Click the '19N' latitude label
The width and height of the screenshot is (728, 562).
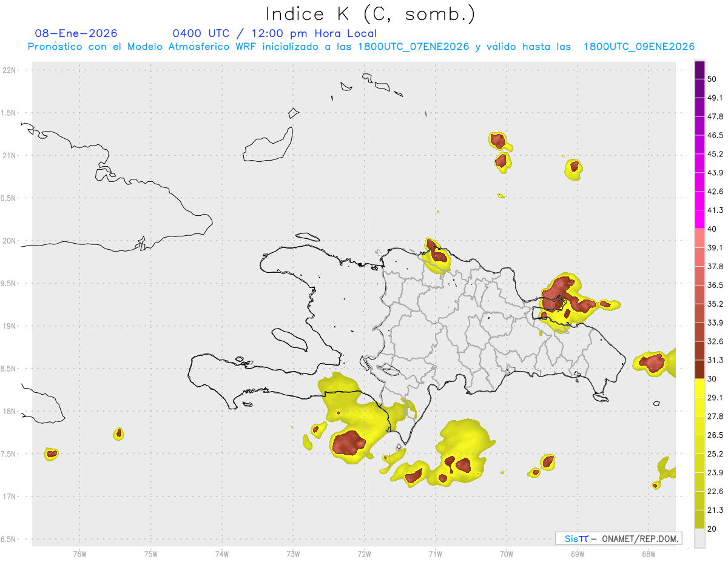click(x=10, y=326)
